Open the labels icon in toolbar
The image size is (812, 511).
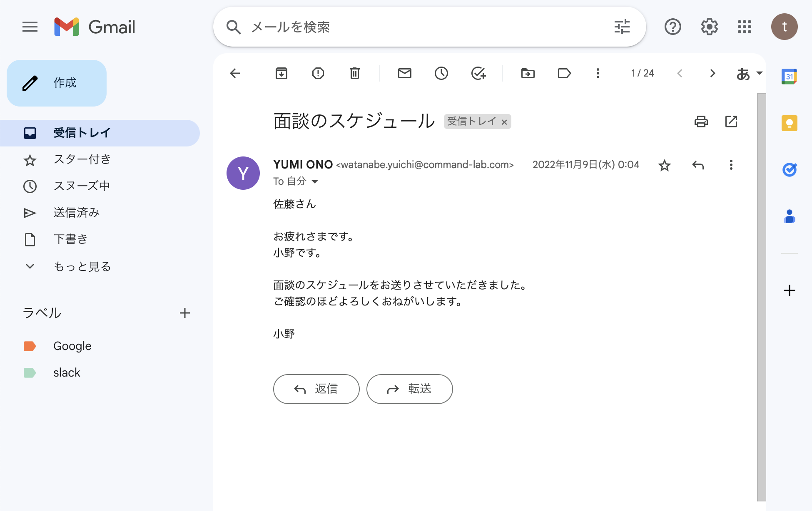[564, 73]
